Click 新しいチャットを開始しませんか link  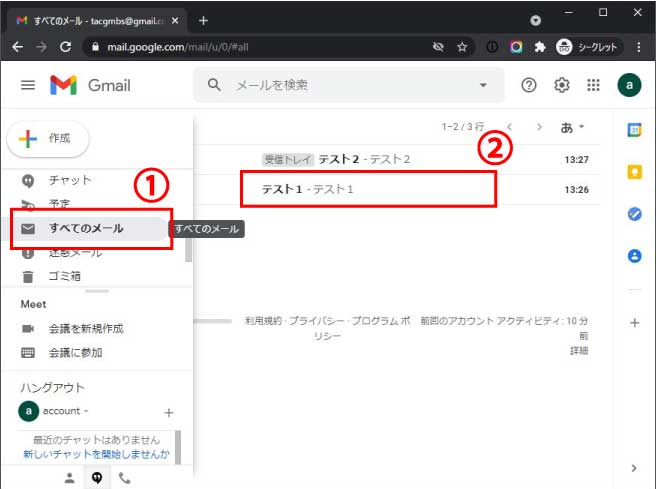click(x=96, y=455)
